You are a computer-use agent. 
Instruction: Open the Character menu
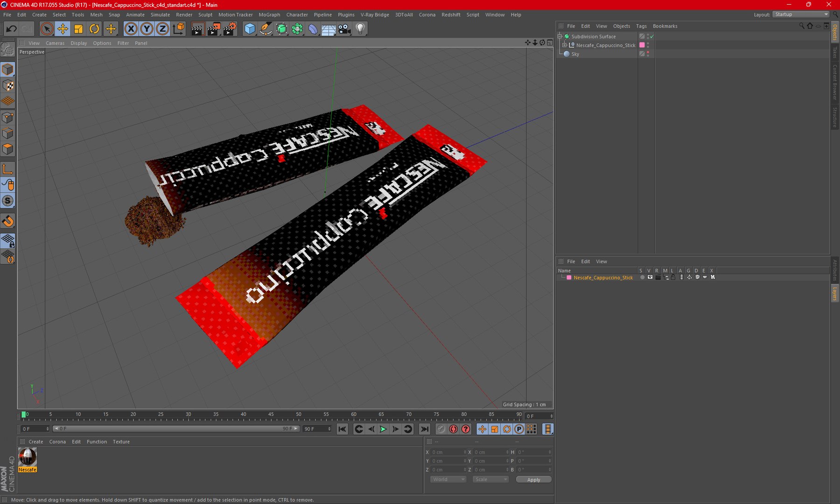pos(297,14)
